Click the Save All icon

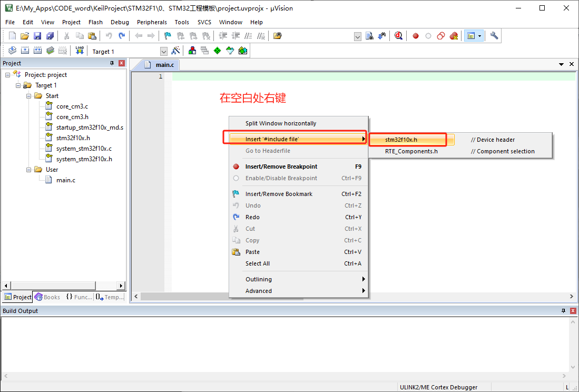pyautogui.click(x=50, y=36)
